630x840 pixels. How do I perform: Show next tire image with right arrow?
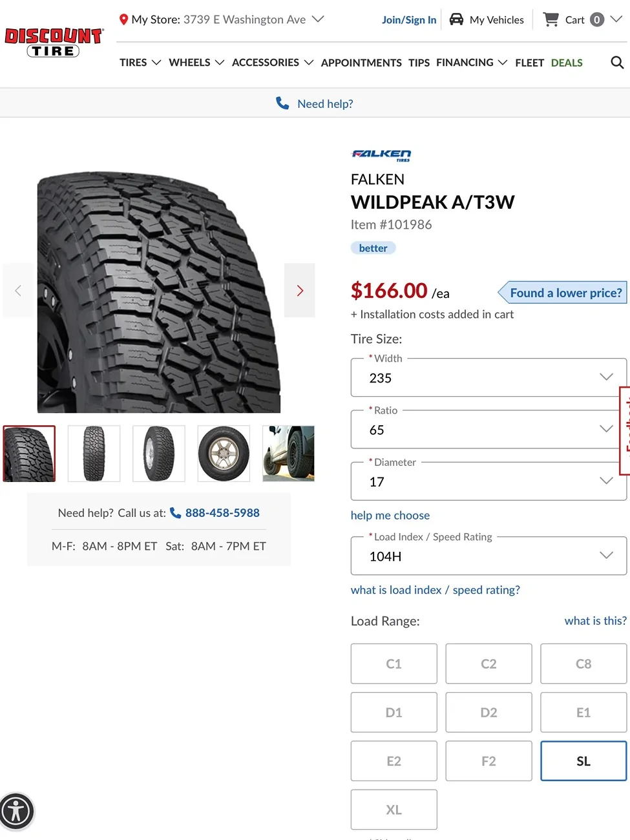coord(300,290)
